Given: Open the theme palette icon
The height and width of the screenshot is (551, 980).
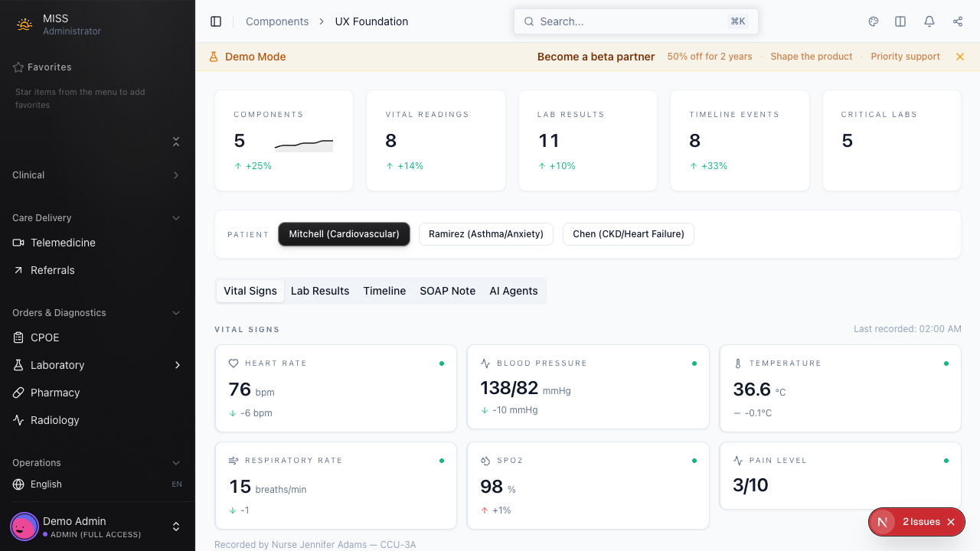Looking at the screenshot, I should (x=874, y=21).
